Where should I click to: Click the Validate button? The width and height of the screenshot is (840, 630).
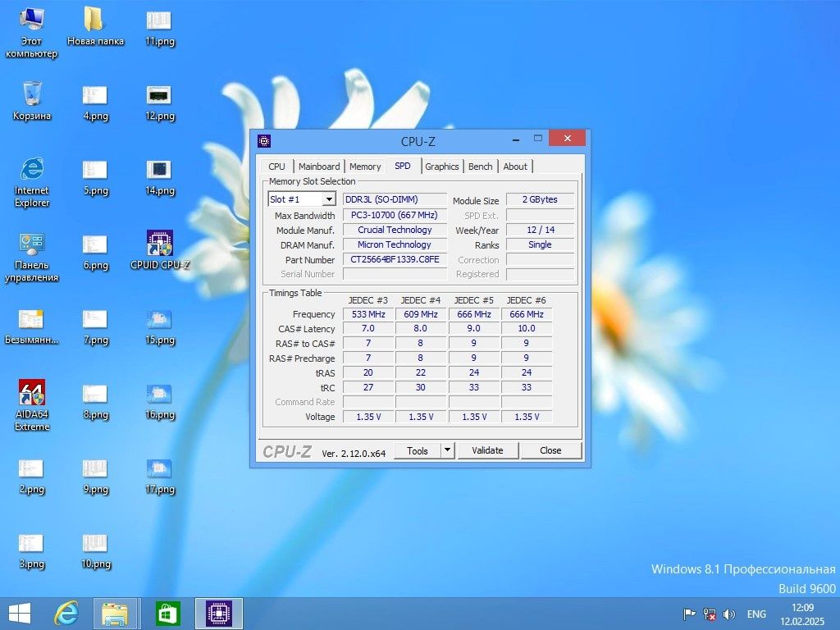click(x=487, y=450)
